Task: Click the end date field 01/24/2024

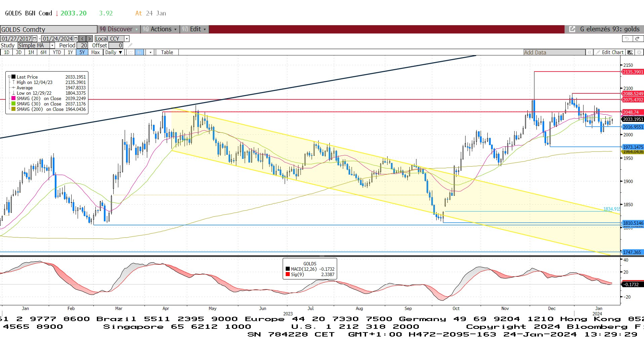Action: [x=58, y=39]
